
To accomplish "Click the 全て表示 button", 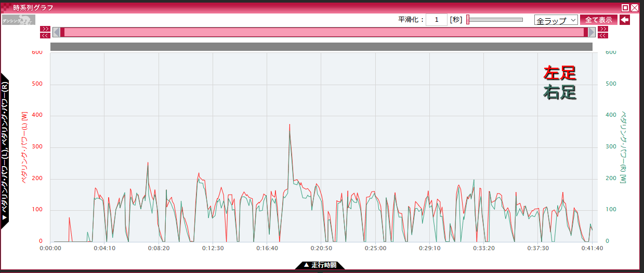I will (598, 20).
